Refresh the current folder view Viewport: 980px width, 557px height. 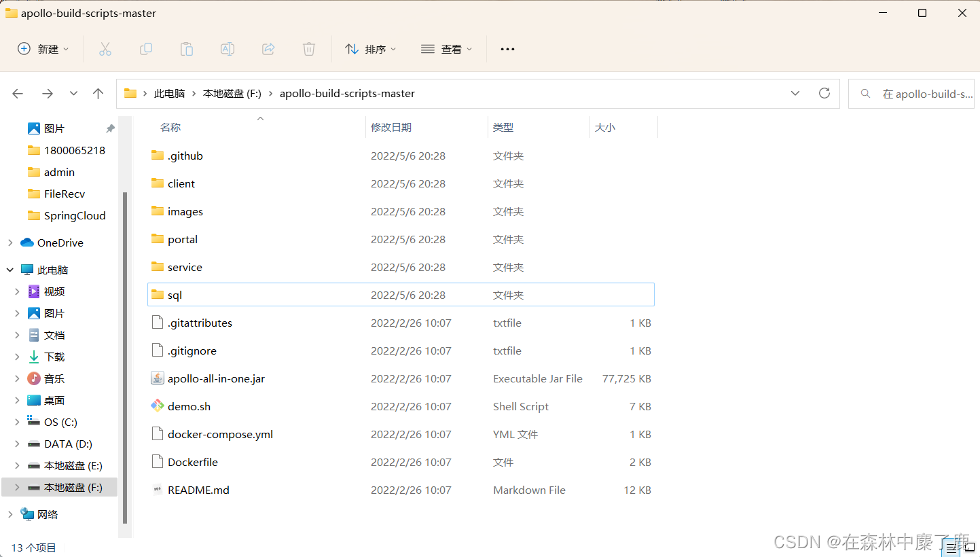(x=824, y=93)
